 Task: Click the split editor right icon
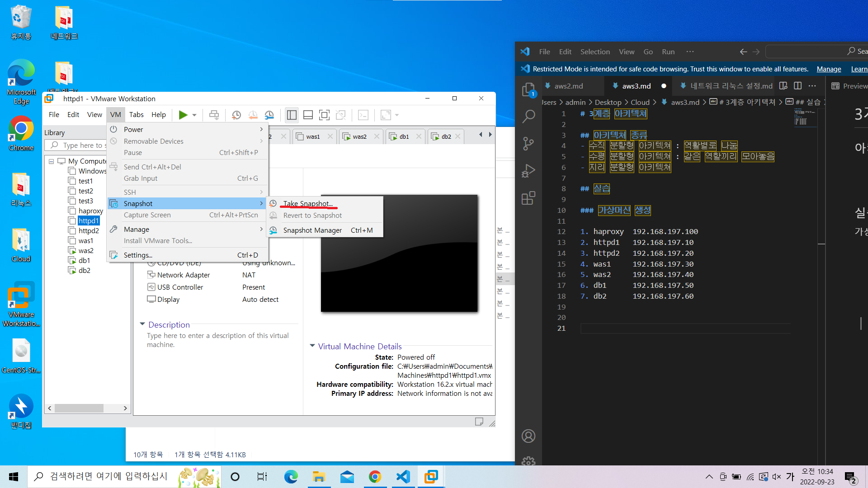(797, 86)
